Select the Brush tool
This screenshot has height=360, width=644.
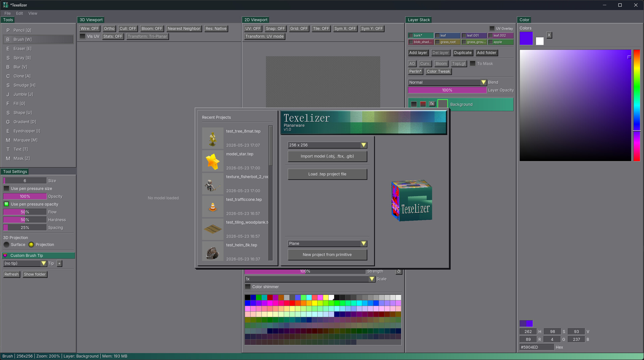click(38, 39)
